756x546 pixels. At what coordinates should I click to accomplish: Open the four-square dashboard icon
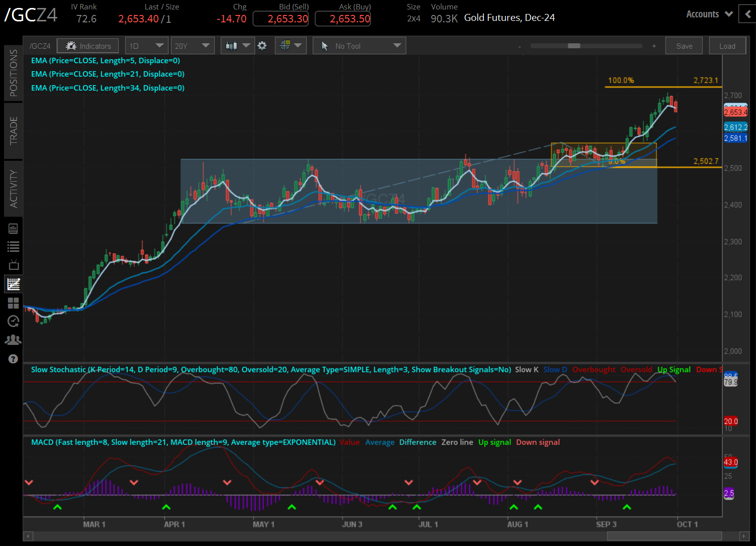[x=13, y=303]
